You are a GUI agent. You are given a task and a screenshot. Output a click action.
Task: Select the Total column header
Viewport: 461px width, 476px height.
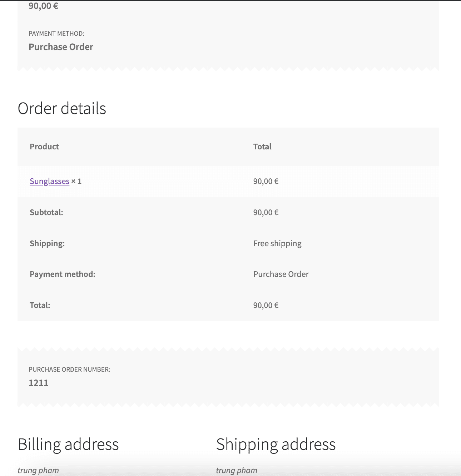(x=262, y=147)
